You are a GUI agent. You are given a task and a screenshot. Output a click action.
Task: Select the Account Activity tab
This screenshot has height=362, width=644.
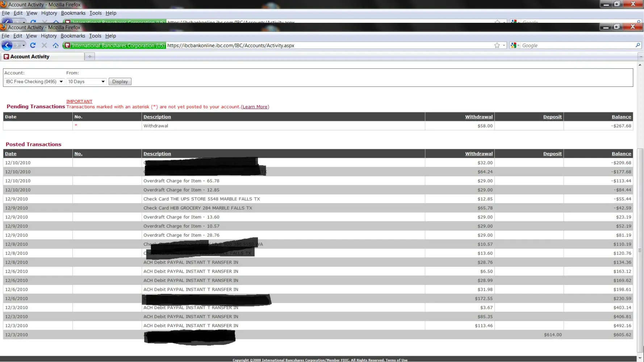(30, 56)
